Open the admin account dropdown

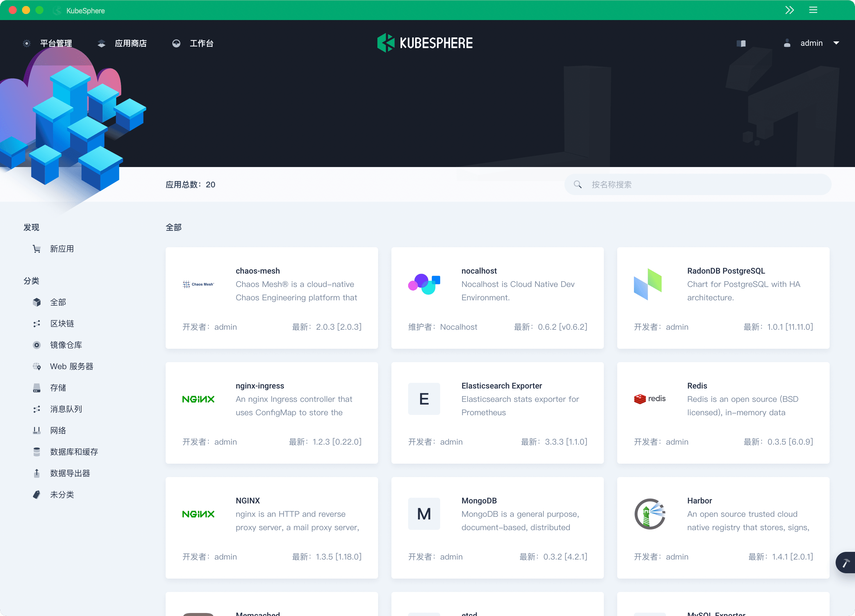click(812, 43)
